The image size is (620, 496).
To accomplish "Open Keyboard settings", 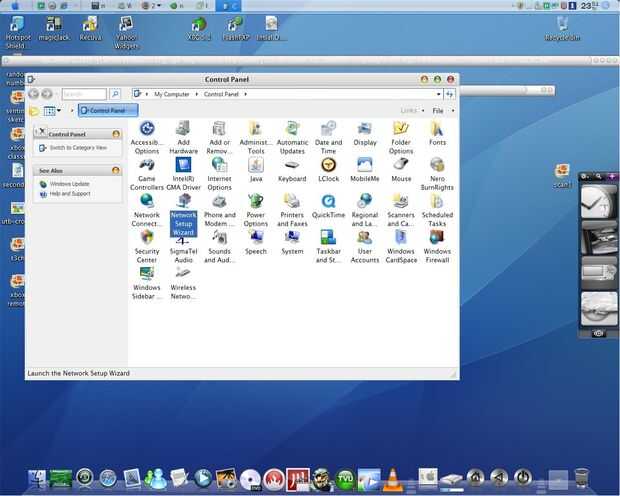I will (292, 170).
